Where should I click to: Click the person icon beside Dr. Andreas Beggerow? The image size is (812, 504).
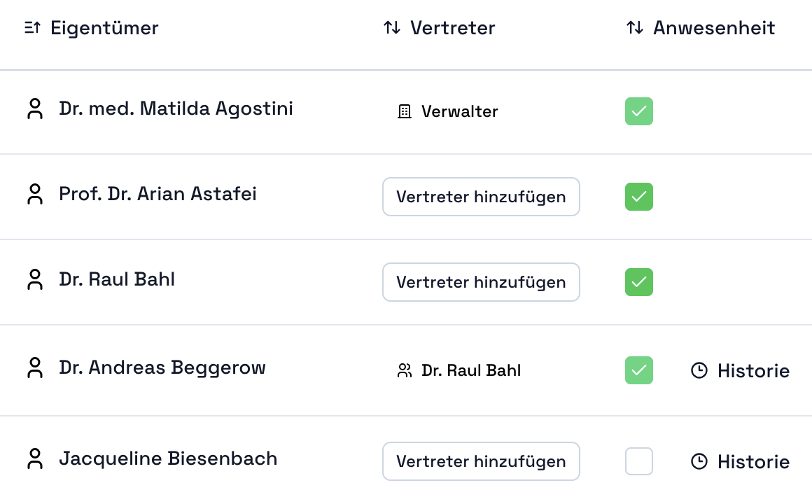[x=35, y=367]
